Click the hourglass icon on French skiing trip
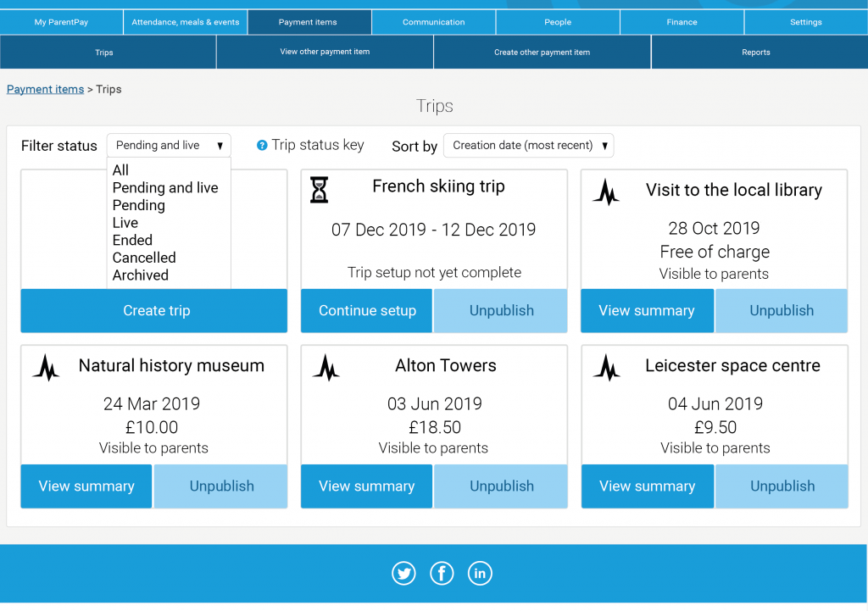868x611 pixels. click(x=319, y=190)
